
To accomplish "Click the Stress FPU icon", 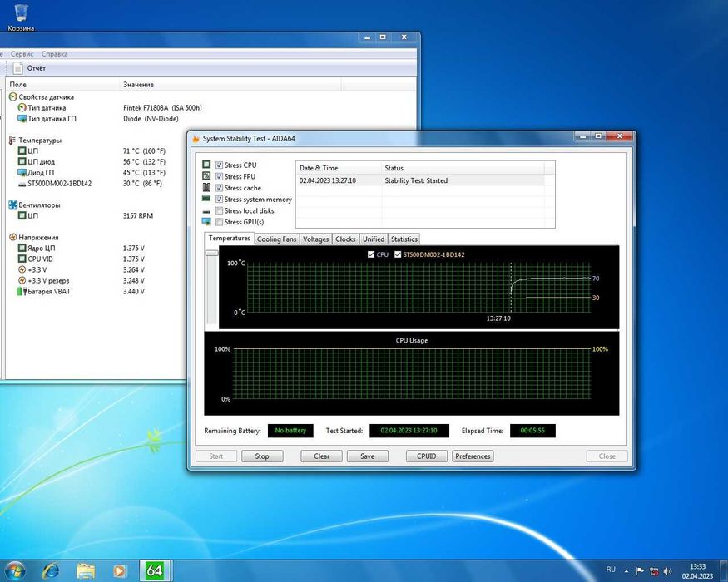I will pyautogui.click(x=206, y=176).
